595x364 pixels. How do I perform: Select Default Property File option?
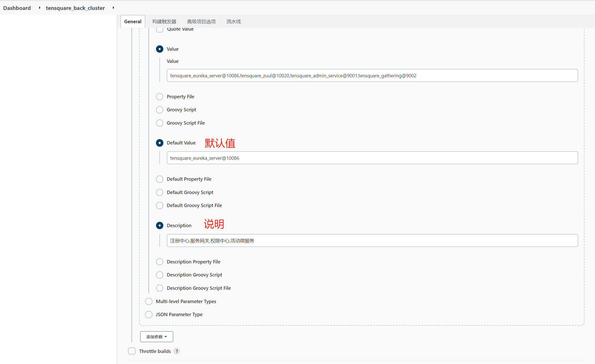click(160, 179)
